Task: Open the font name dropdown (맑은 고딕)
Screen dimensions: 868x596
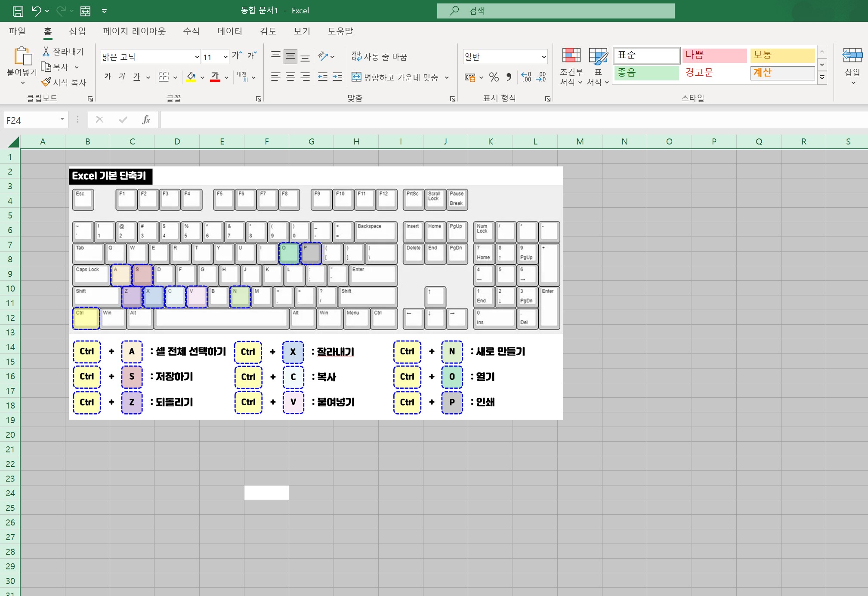Action: [197, 57]
